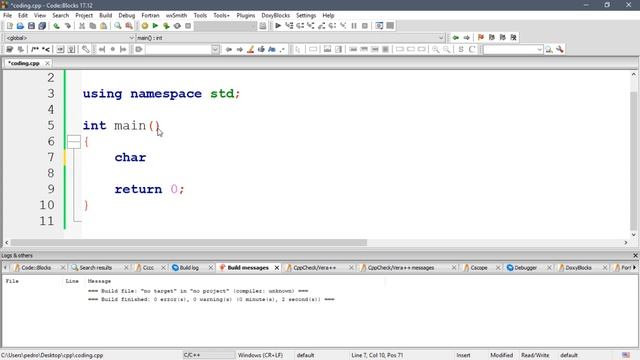Viewport: 640px width, 360px height.
Task: Toggle a bookmark with the red flag icon
Action: (x=481, y=38)
